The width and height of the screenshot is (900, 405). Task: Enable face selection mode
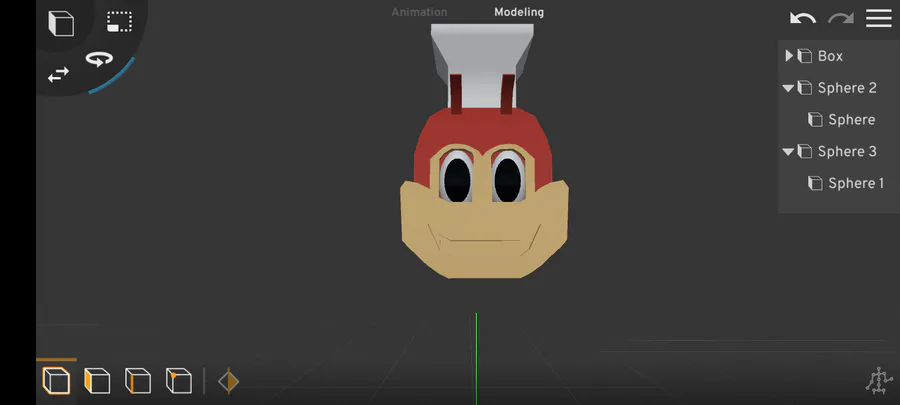tap(97, 381)
